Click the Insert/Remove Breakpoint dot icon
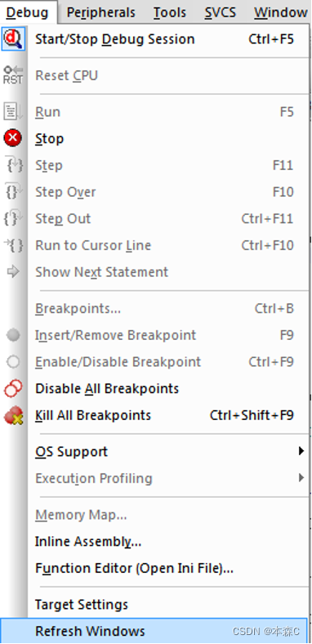This screenshot has height=644, width=312. 13,335
